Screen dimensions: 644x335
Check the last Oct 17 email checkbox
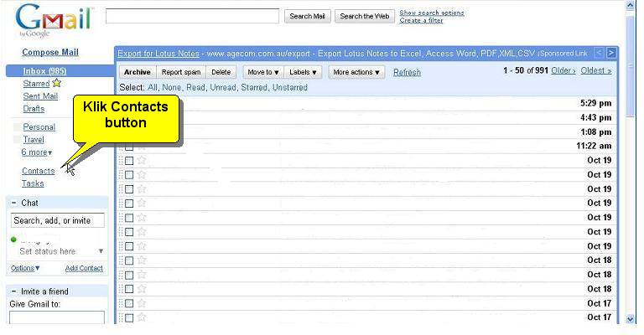[129, 317]
